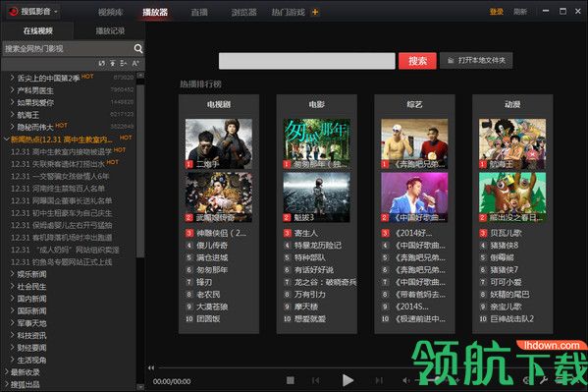Expand the 国内新闻 category
Viewport: 588px width, 392px height.
[x=12, y=299]
